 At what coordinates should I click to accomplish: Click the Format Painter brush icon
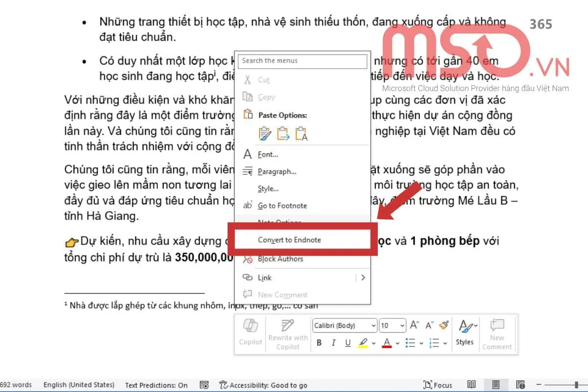(444, 325)
